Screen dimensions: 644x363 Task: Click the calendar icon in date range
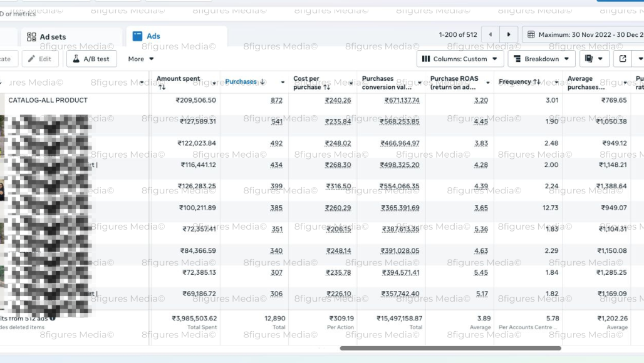tap(531, 35)
